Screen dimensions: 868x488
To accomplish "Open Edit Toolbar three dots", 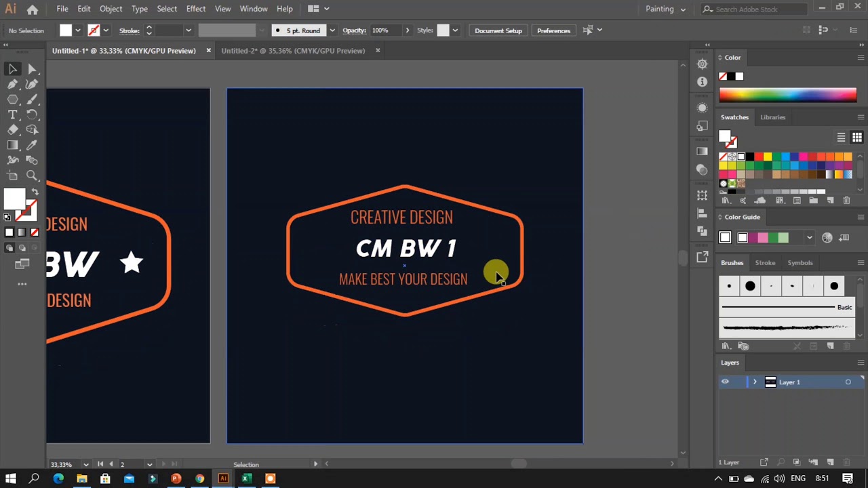I will 22,284.
